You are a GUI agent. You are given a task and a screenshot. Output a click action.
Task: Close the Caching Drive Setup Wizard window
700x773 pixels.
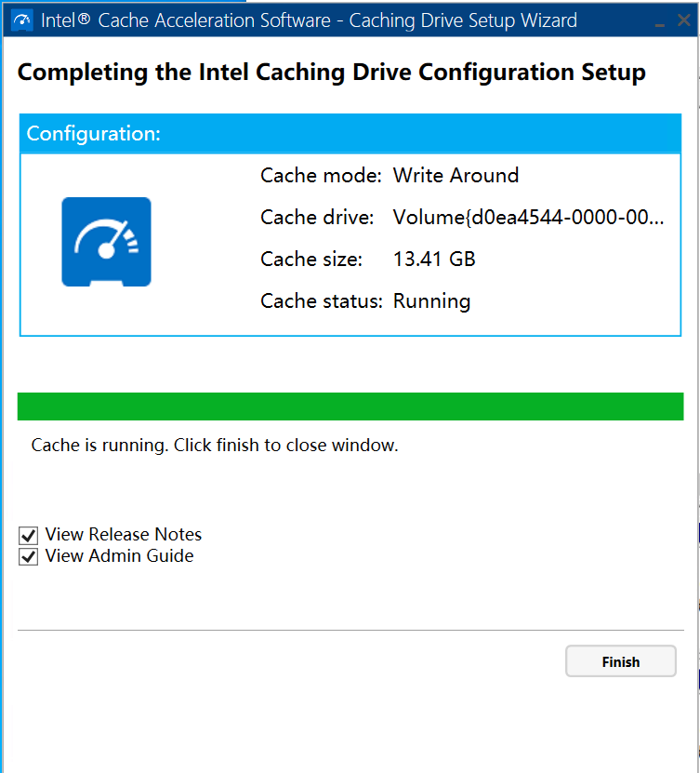pyautogui.click(x=683, y=21)
